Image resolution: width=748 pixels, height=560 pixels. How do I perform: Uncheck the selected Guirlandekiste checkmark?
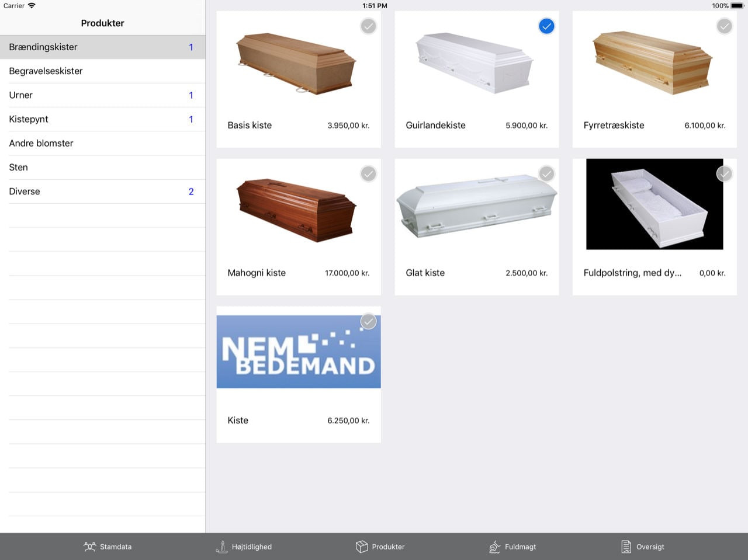point(546,26)
